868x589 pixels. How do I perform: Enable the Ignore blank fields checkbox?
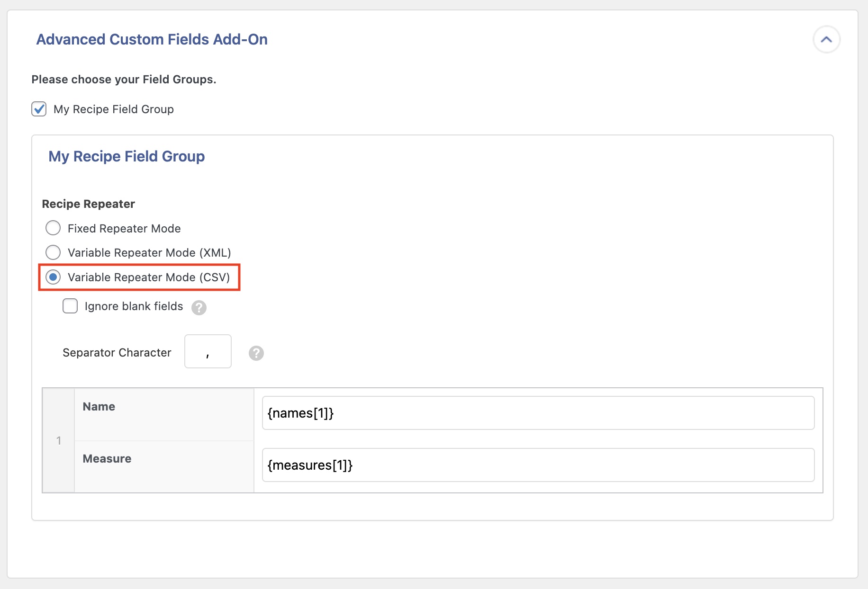click(70, 306)
